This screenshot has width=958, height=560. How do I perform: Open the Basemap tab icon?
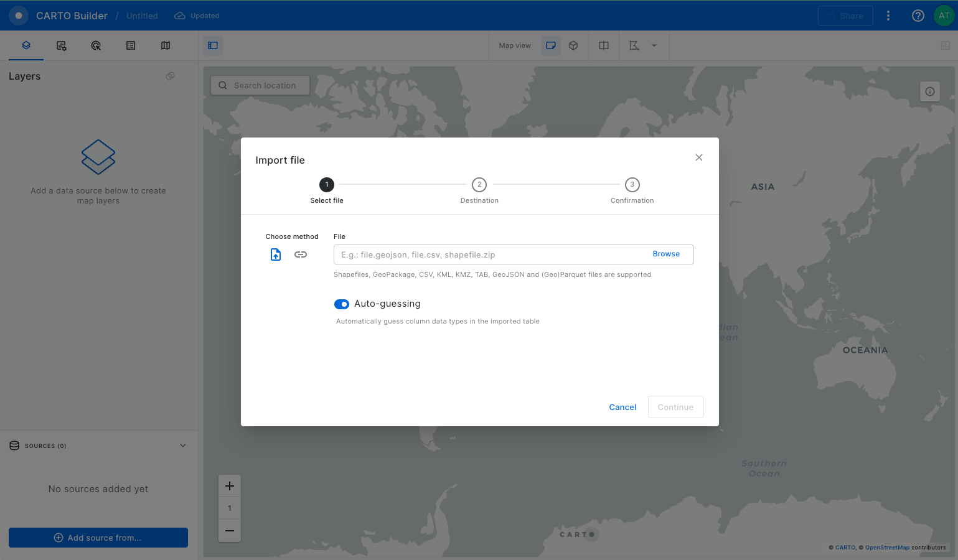[x=166, y=45]
